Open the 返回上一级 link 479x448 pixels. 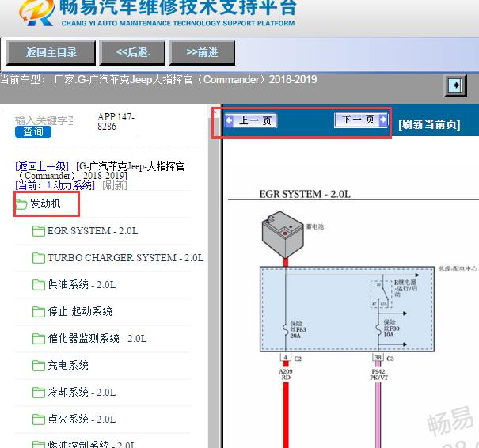(x=42, y=166)
